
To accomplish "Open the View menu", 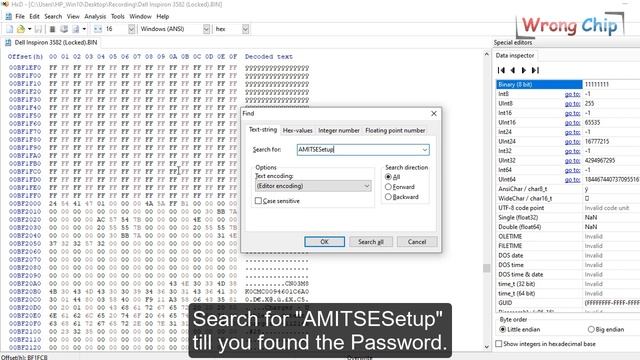I will 73,16.
